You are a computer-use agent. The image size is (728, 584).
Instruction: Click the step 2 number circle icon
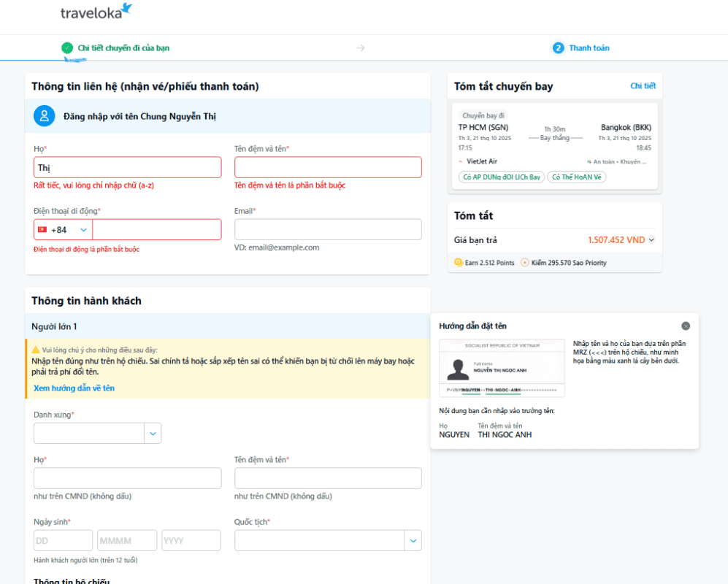pos(559,48)
